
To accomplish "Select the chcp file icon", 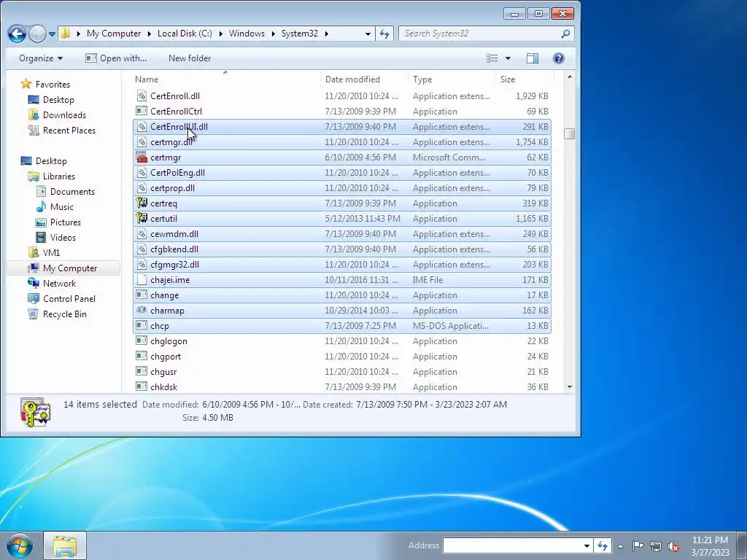I will coord(142,326).
